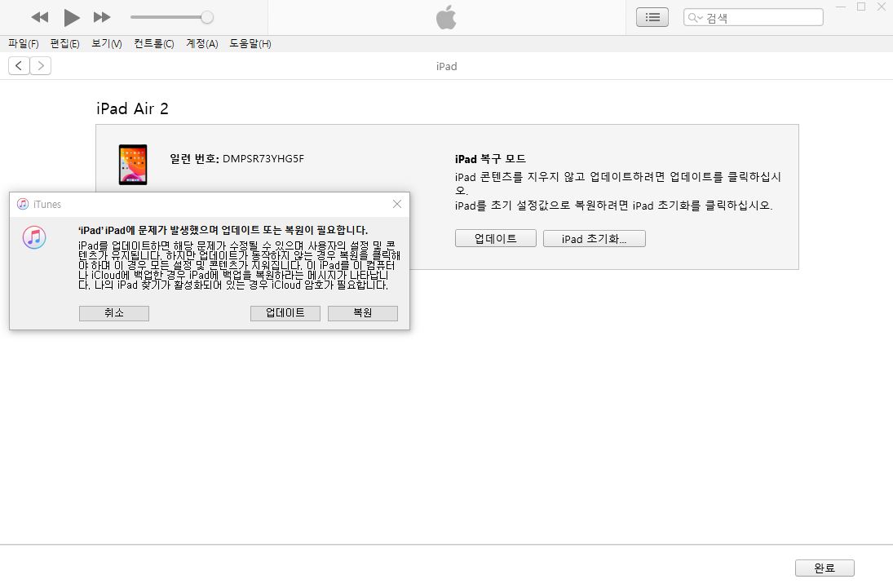Click the fast-forward playback button
The height and width of the screenshot is (588, 893).
[x=102, y=17]
